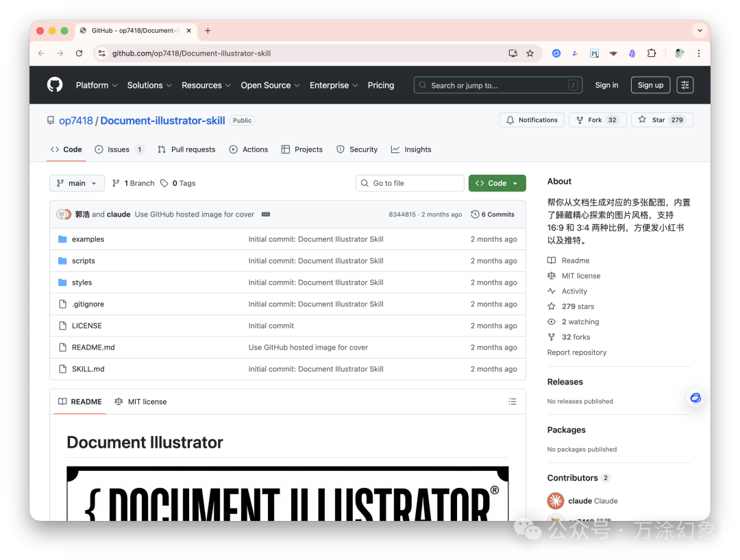Open the main branch dropdown
Screen dimensions: 740x560
(77, 183)
